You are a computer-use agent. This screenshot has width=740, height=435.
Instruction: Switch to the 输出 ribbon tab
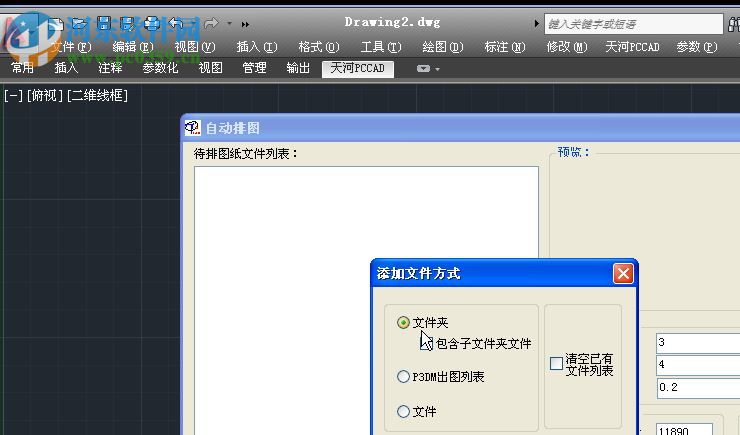[x=298, y=68]
